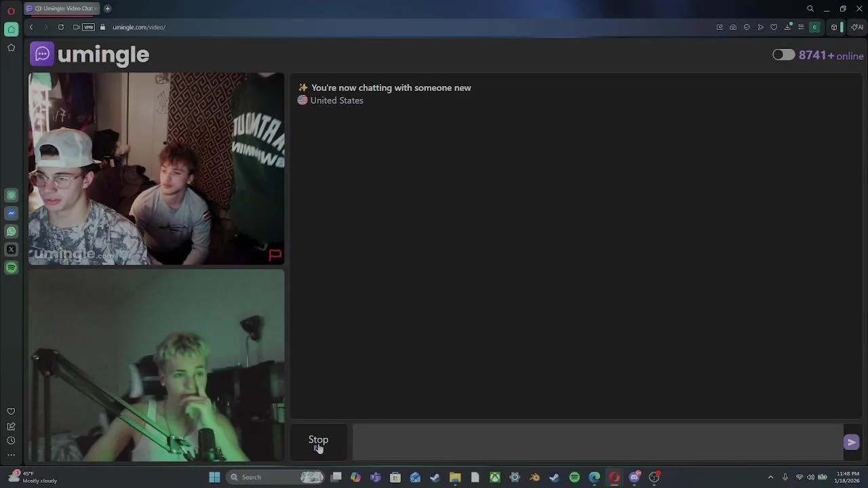The image size is (868, 488).
Task: Open Spotify from the taskbar
Action: 574,477
